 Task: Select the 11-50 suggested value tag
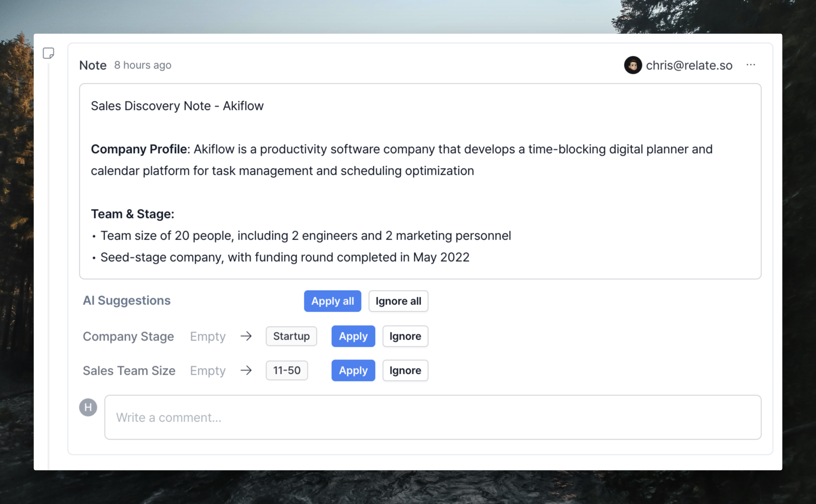(287, 370)
